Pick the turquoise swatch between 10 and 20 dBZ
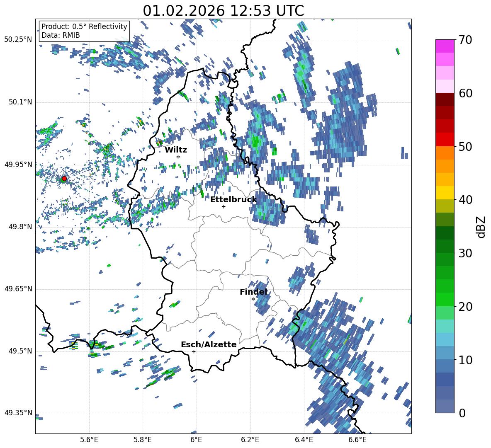Image resolution: width=491 pixels, height=448 pixels. click(445, 326)
